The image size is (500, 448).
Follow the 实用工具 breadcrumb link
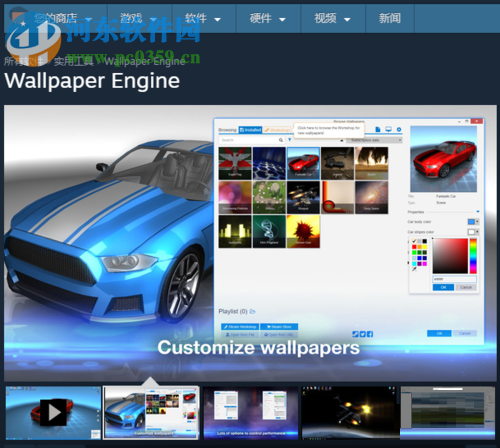tap(73, 61)
